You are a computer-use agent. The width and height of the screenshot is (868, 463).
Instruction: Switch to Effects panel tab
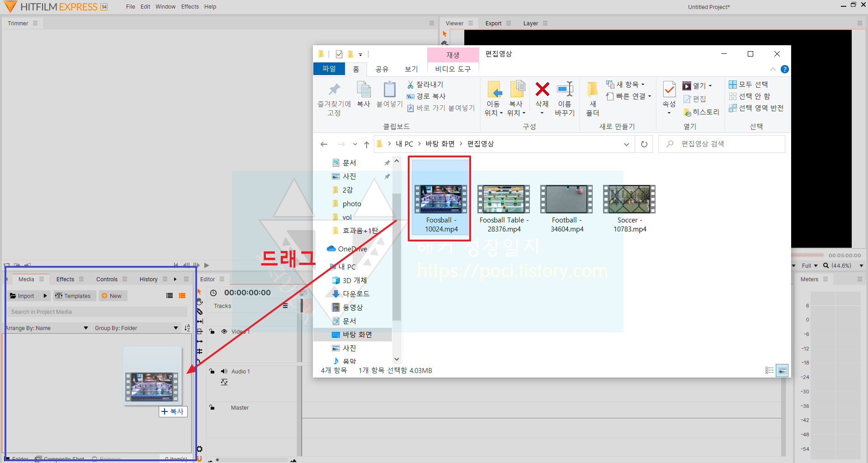coord(65,279)
